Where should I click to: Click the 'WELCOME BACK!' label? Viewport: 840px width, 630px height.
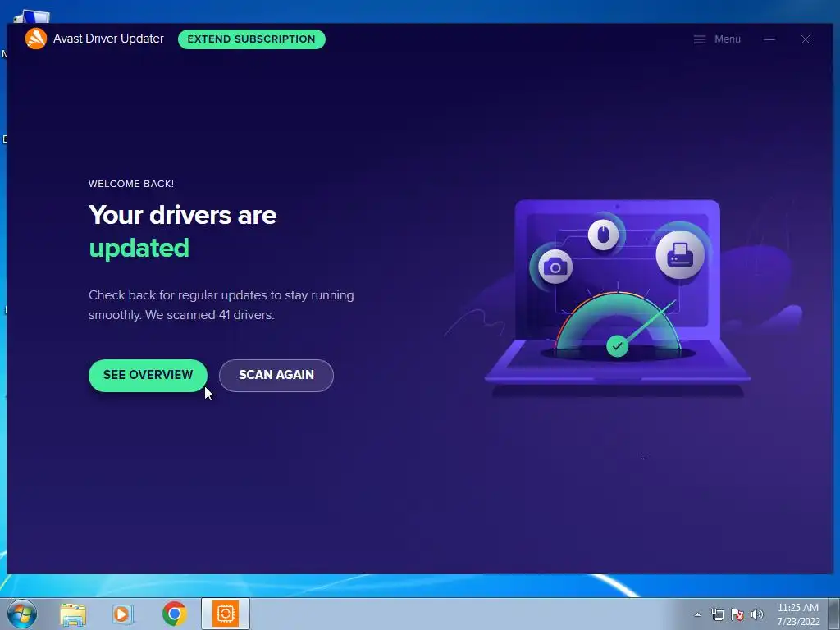click(131, 184)
